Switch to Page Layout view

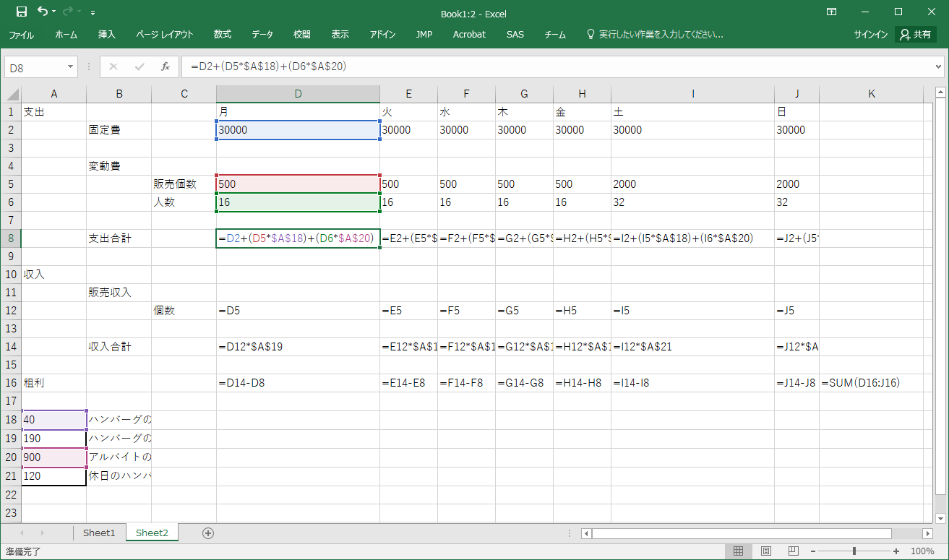click(x=765, y=551)
